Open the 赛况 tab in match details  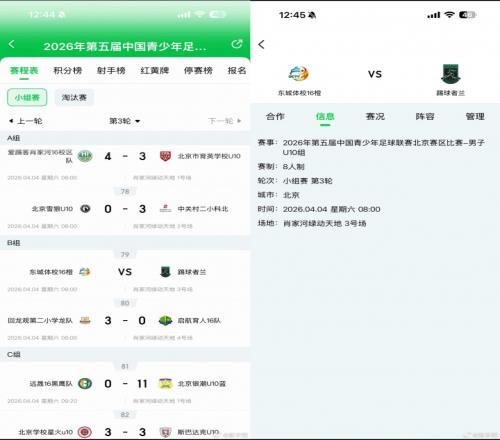tap(375, 116)
